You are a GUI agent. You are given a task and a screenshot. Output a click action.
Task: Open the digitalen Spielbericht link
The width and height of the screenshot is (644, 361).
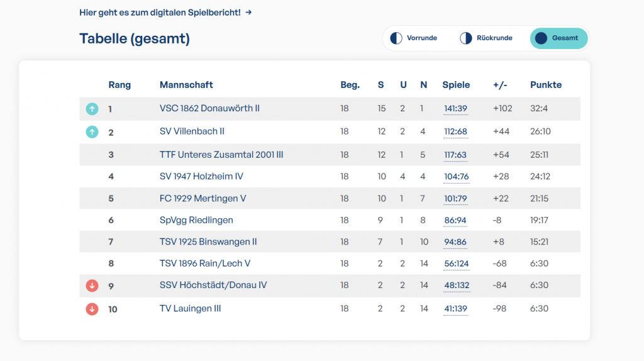click(x=160, y=13)
